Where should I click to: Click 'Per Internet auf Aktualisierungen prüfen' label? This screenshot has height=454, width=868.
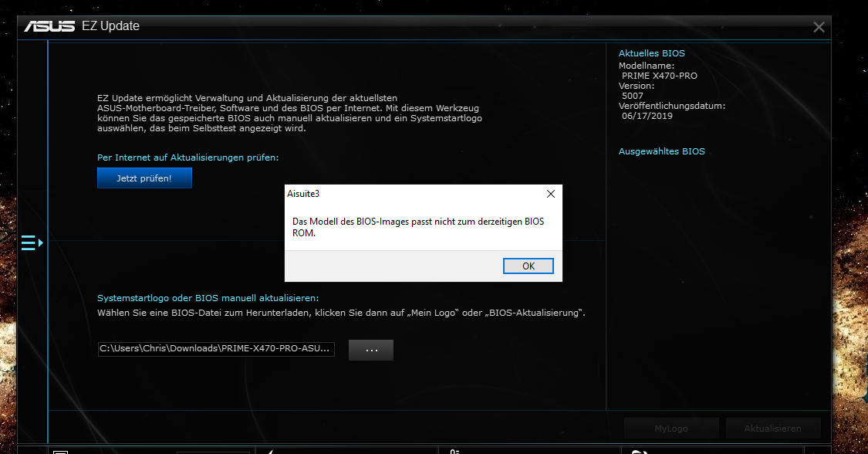coord(187,158)
